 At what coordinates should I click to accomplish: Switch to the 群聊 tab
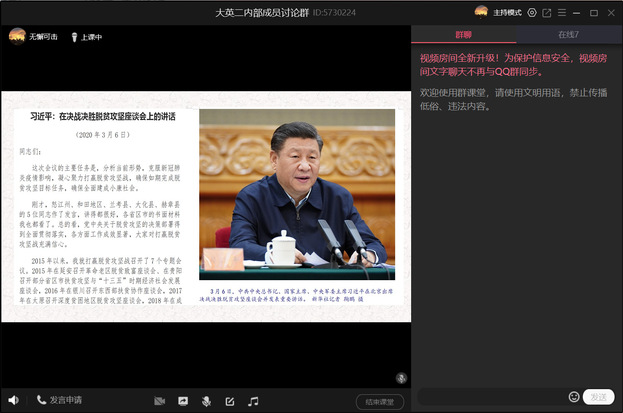click(464, 36)
